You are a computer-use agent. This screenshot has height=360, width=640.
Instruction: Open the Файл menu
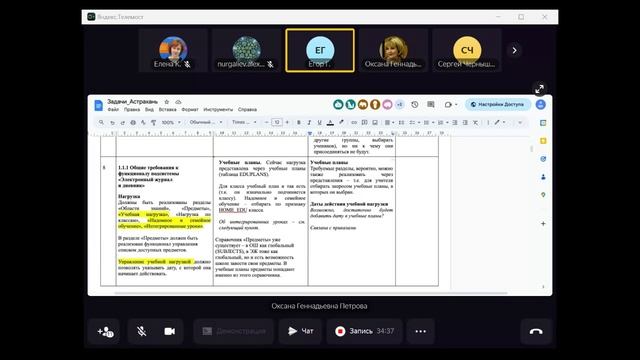click(113, 109)
